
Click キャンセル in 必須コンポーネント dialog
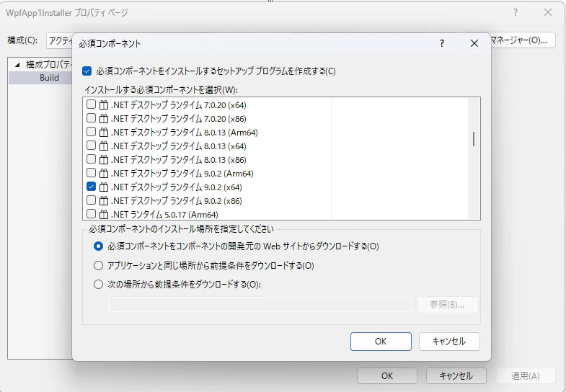click(449, 342)
